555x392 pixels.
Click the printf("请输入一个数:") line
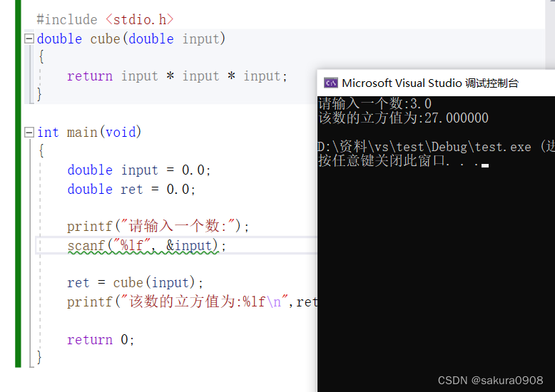pos(158,226)
